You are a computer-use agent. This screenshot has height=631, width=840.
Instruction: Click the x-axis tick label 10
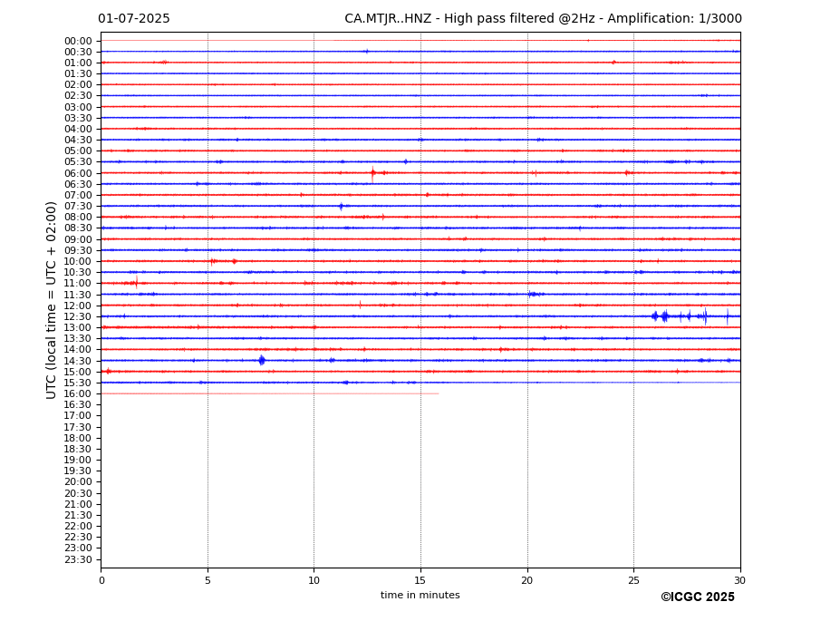click(x=314, y=580)
